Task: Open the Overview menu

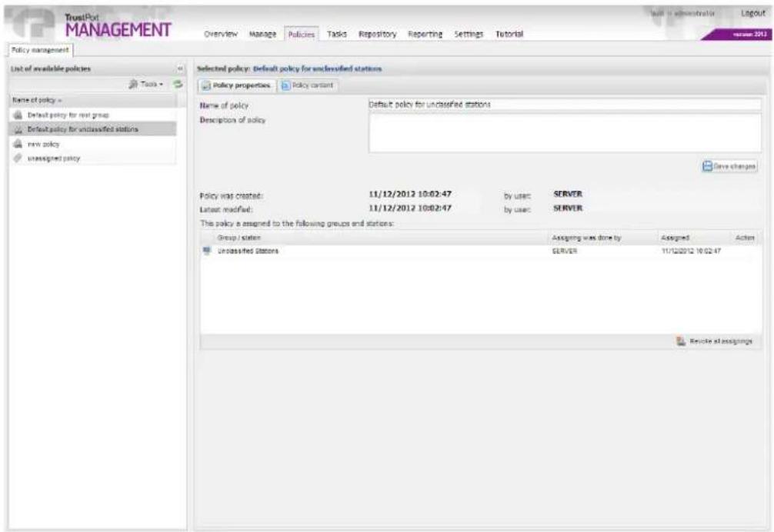Action: click(221, 34)
